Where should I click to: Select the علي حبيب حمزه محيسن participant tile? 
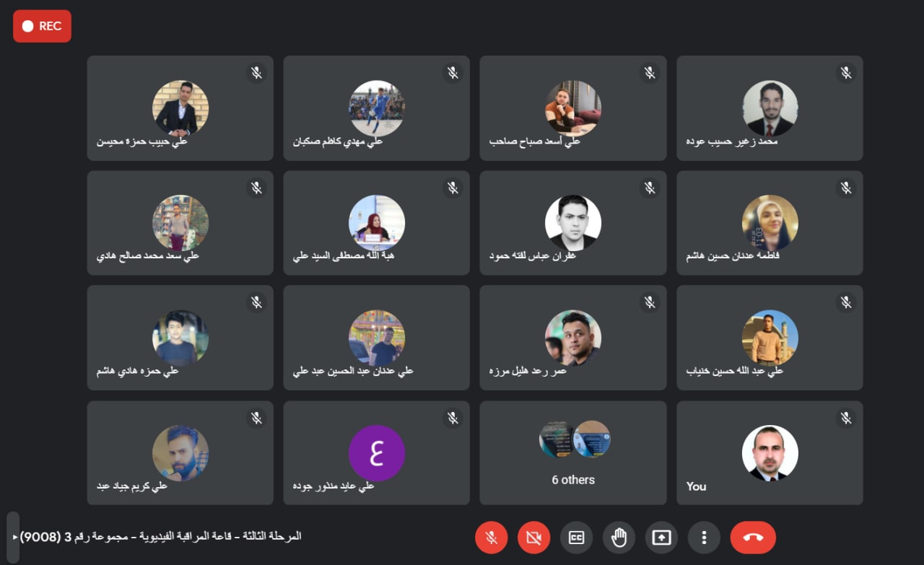[x=180, y=108]
